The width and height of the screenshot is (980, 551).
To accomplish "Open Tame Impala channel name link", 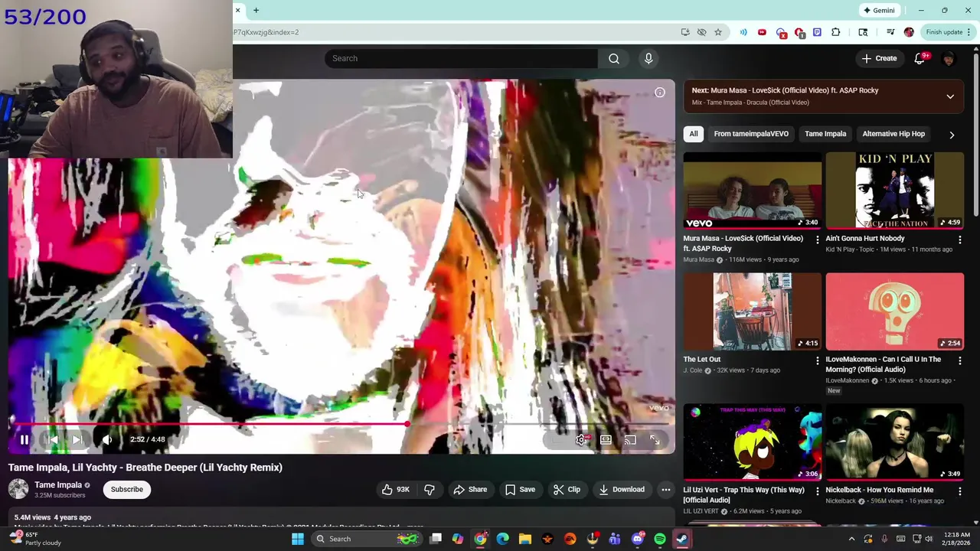I will pyautogui.click(x=58, y=484).
